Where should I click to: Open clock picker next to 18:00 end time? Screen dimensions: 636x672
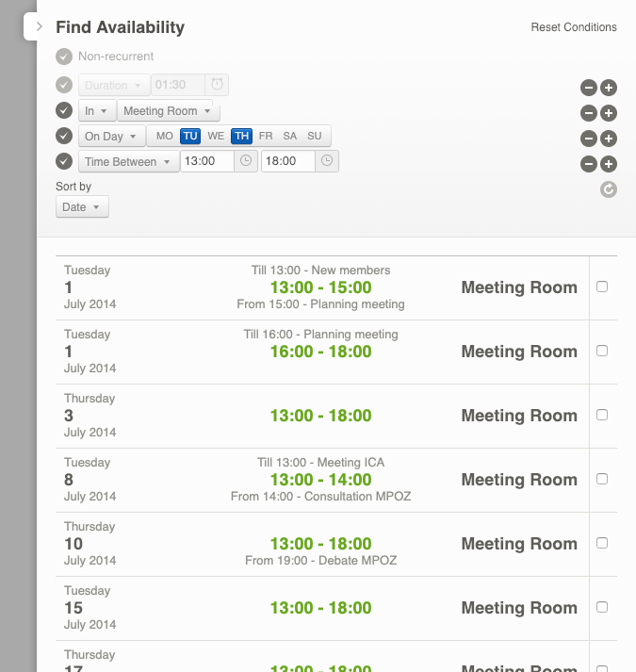(x=326, y=161)
